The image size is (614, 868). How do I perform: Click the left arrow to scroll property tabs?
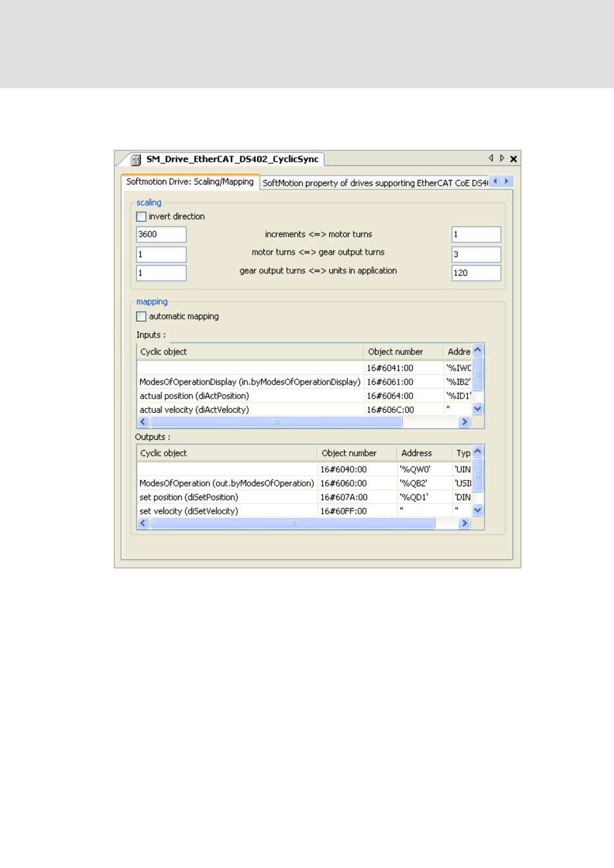point(495,181)
